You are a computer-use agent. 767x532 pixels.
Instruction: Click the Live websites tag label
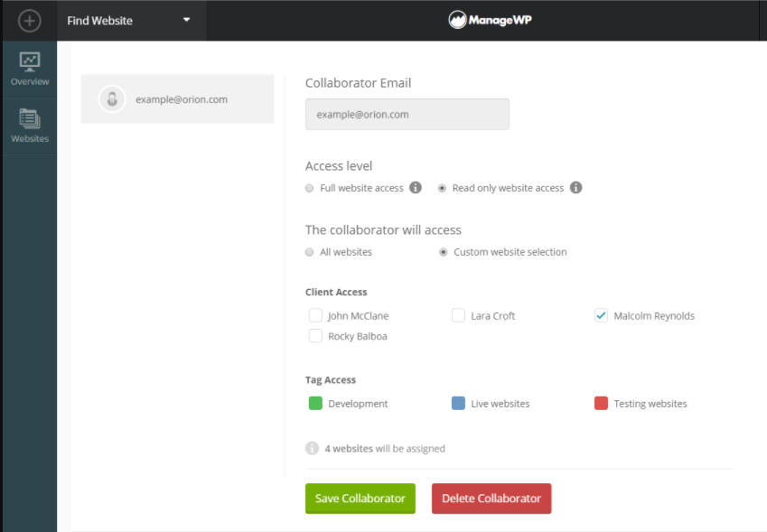500,404
